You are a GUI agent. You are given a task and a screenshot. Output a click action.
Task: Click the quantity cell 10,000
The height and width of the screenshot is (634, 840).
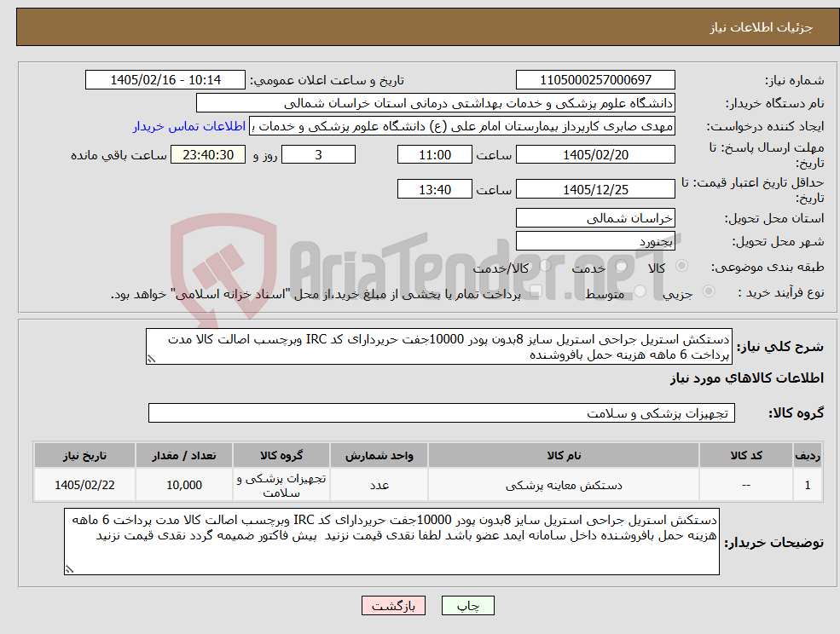pyautogui.click(x=183, y=485)
